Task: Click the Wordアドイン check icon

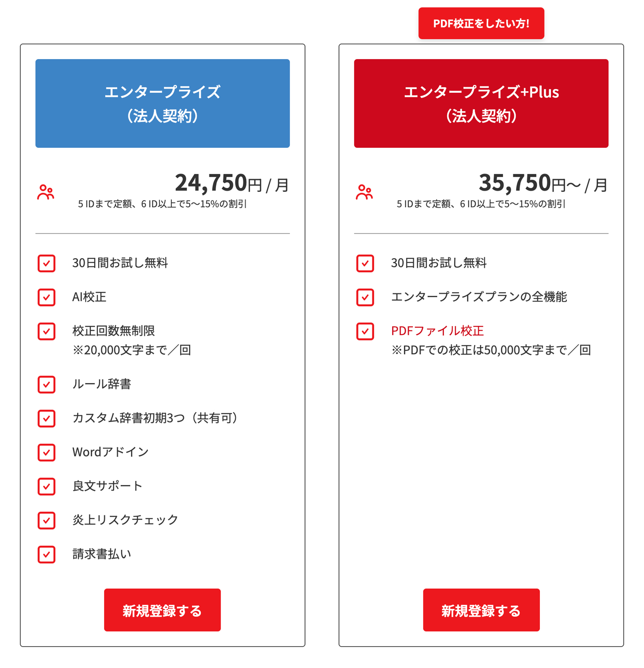Action: pyautogui.click(x=47, y=452)
